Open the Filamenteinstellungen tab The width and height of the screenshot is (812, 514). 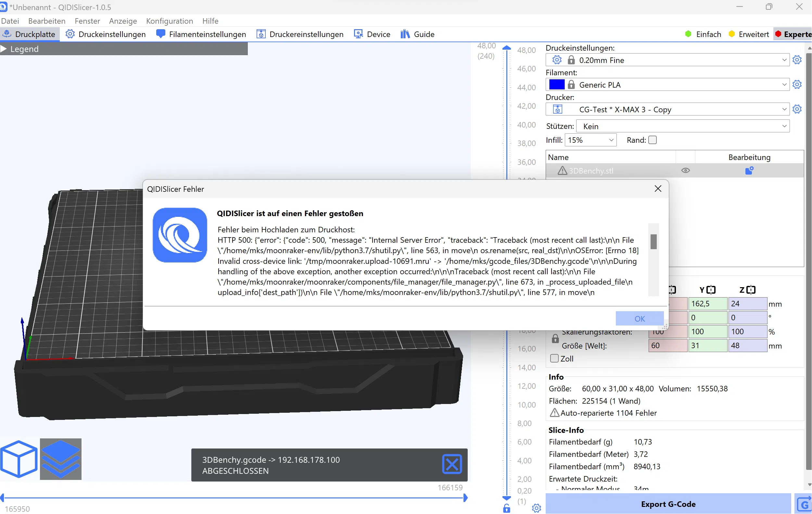[x=201, y=34]
